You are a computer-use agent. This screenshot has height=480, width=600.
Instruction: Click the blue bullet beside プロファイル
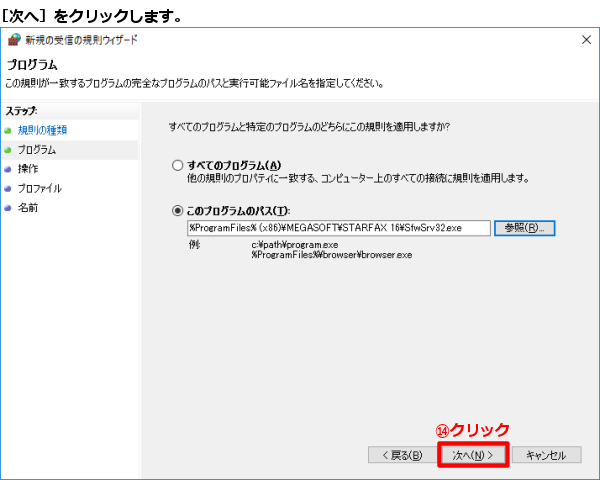(8, 188)
